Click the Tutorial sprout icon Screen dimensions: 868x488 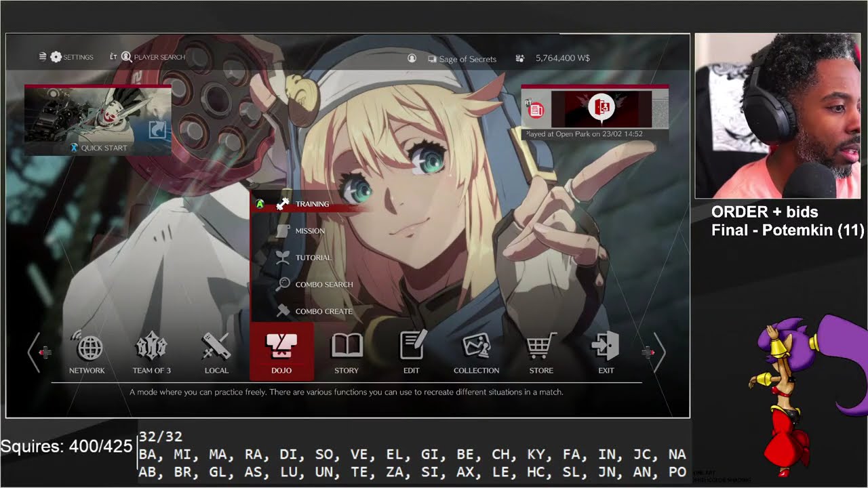(283, 258)
